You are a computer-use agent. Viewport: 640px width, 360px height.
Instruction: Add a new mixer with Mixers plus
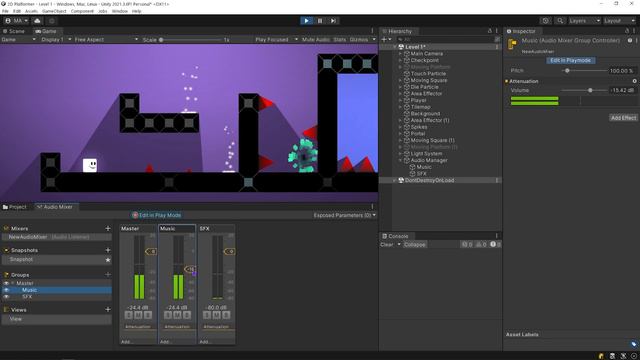coord(108,229)
